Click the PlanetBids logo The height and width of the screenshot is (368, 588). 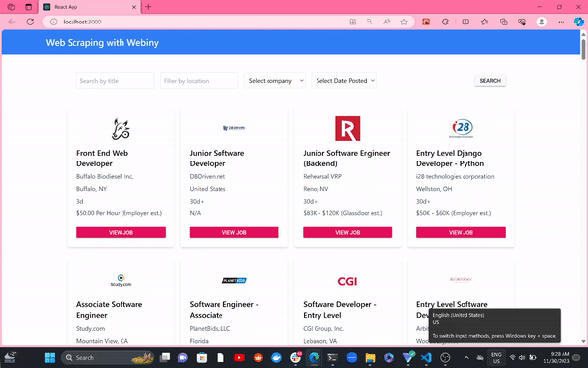click(234, 280)
